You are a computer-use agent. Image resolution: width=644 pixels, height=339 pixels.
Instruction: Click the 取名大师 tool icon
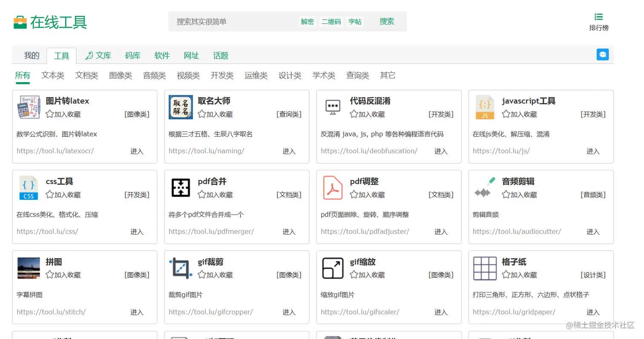(x=181, y=107)
